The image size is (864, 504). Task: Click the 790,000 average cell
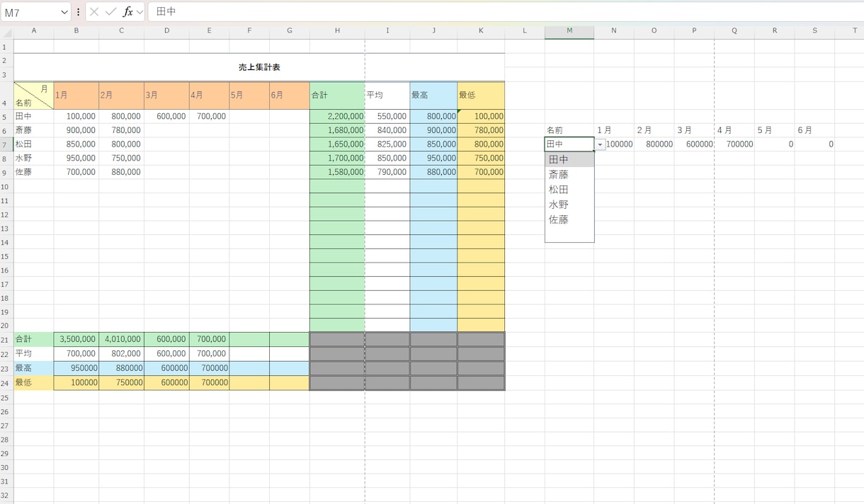pos(387,172)
